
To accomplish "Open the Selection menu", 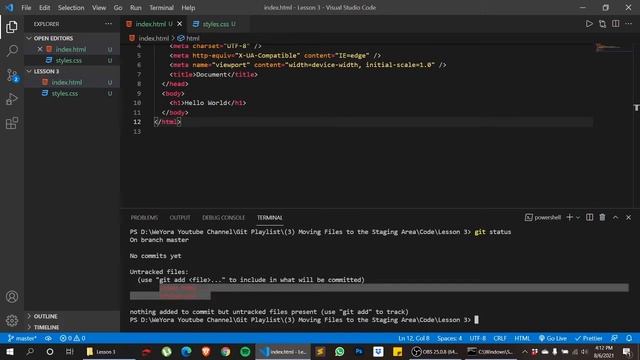I will pos(71,7).
